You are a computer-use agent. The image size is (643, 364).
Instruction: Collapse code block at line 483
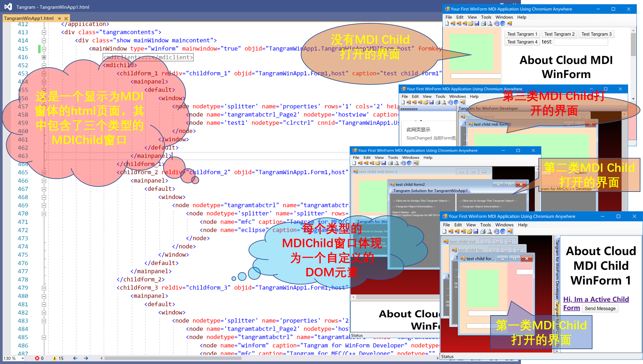pyautogui.click(x=44, y=321)
